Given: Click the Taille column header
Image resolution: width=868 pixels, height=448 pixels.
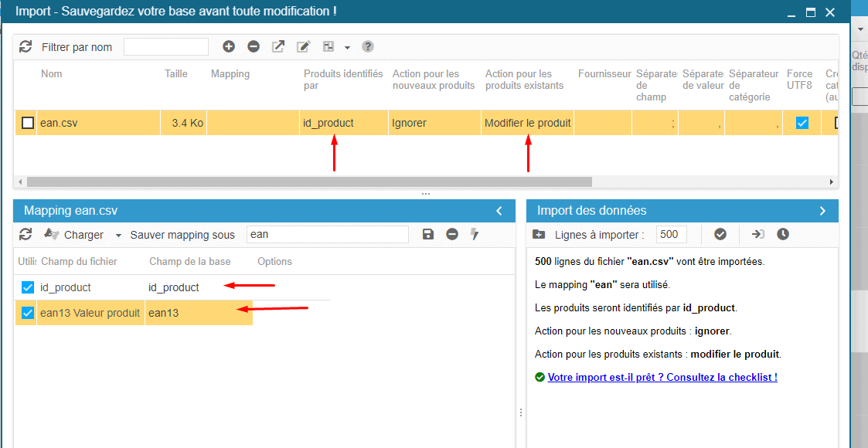Looking at the screenshot, I should coord(175,74).
